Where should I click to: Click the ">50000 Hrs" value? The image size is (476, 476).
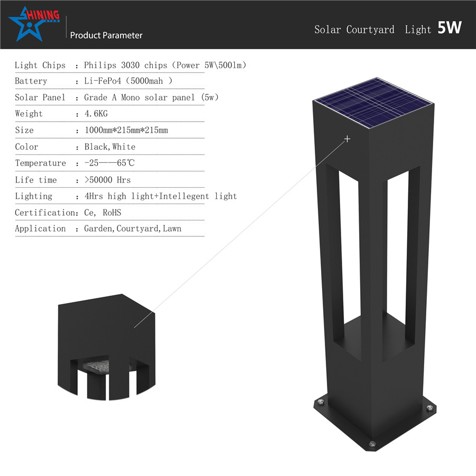pos(107,180)
